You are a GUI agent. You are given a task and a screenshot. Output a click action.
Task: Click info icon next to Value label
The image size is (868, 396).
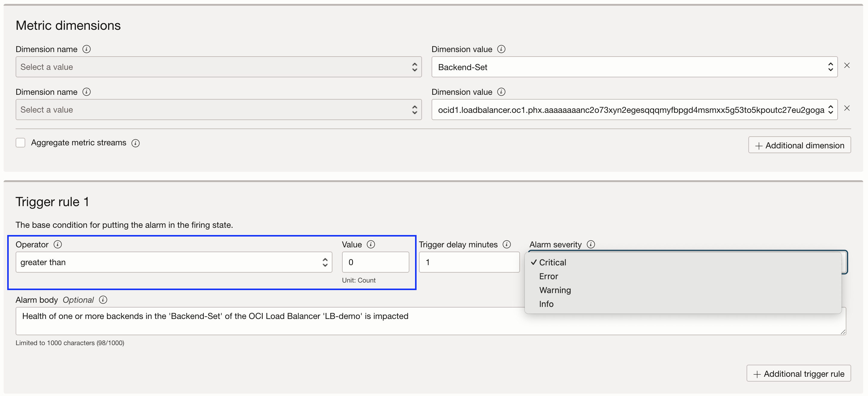coord(371,245)
